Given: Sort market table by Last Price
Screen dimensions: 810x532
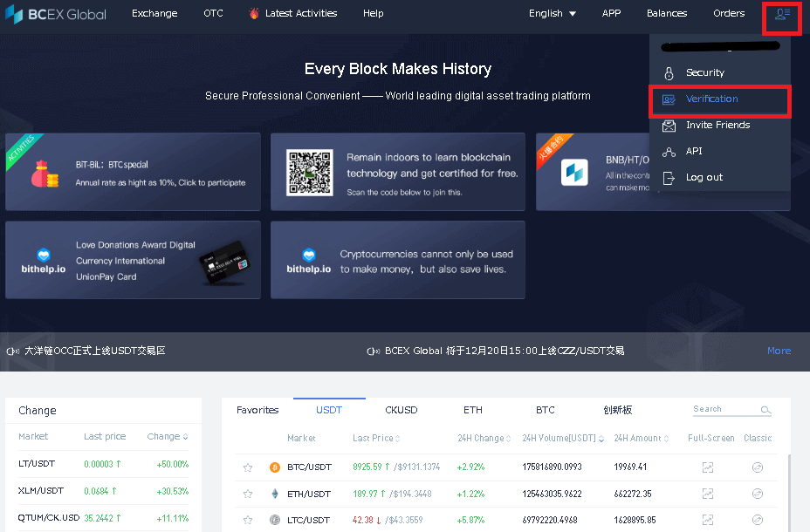Looking at the screenshot, I should (376, 438).
